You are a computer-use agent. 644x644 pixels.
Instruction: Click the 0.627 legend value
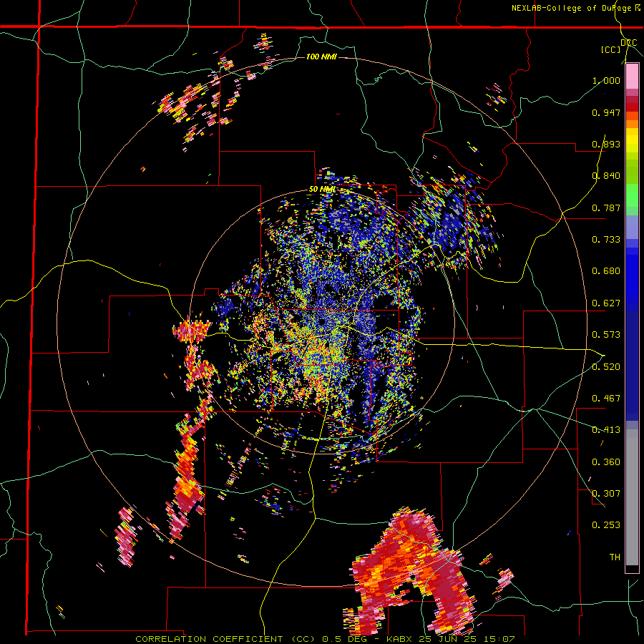(x=606, y=303)
